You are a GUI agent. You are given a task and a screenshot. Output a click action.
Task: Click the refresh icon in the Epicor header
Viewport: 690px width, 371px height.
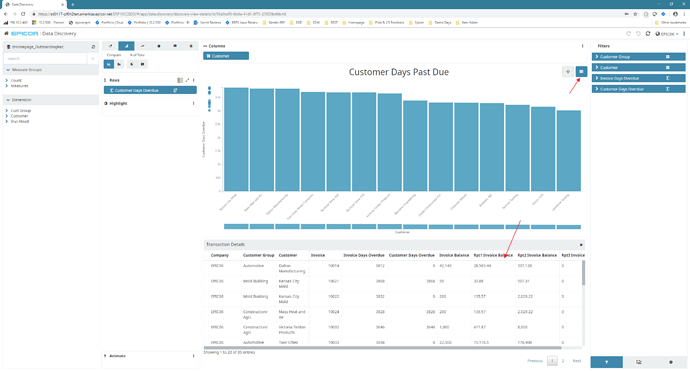(648, 33)
